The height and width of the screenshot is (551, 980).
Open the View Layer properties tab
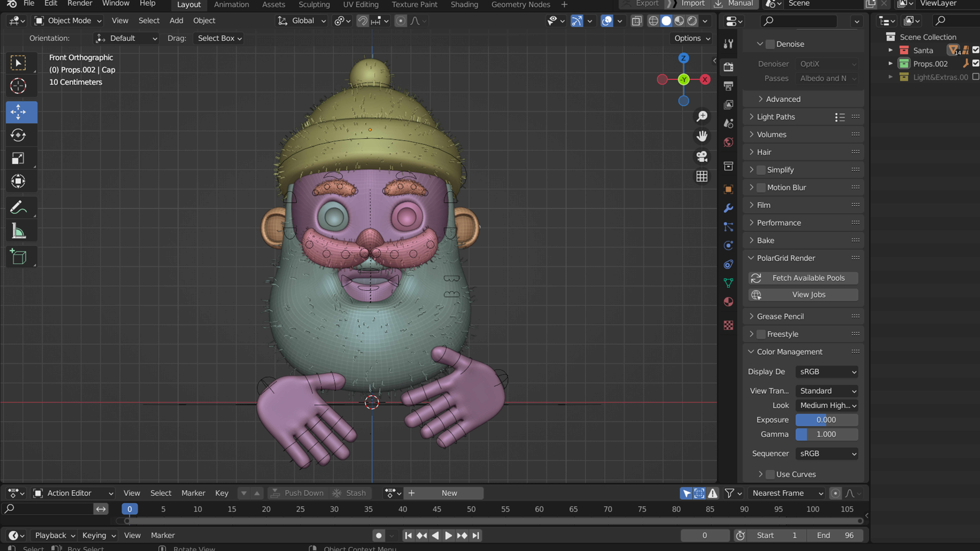coord(729,105)
